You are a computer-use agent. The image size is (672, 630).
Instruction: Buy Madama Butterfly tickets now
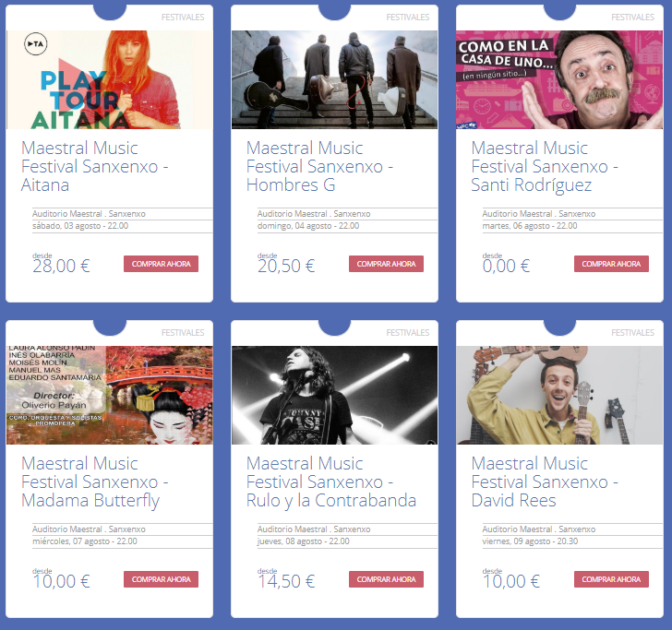tap(162, 579)
